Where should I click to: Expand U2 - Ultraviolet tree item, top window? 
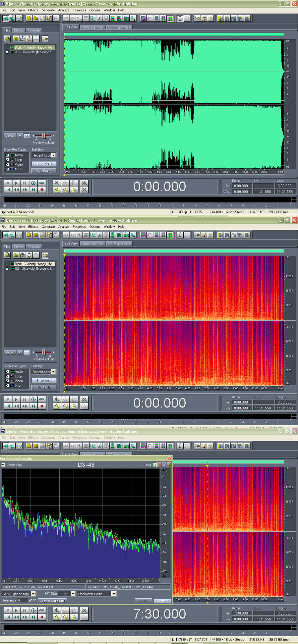point(7,52)
